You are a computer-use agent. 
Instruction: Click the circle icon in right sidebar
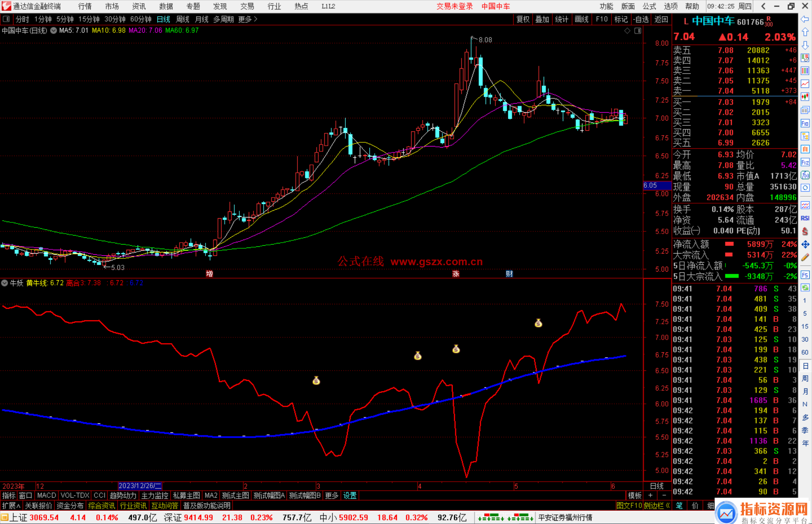click(x=805, y=188)
